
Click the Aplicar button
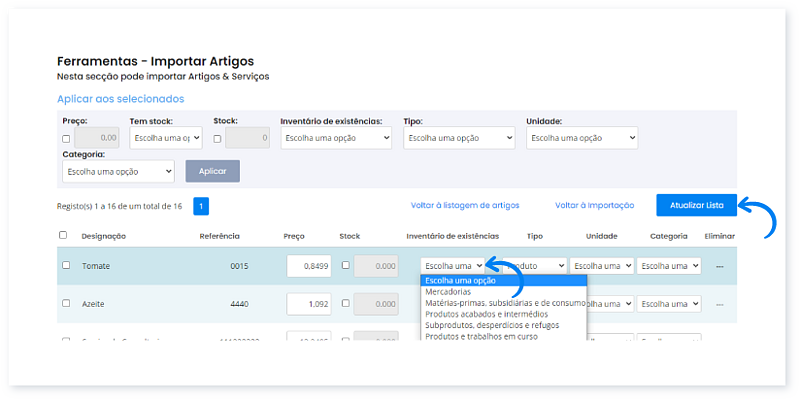[x=213, y=171]
